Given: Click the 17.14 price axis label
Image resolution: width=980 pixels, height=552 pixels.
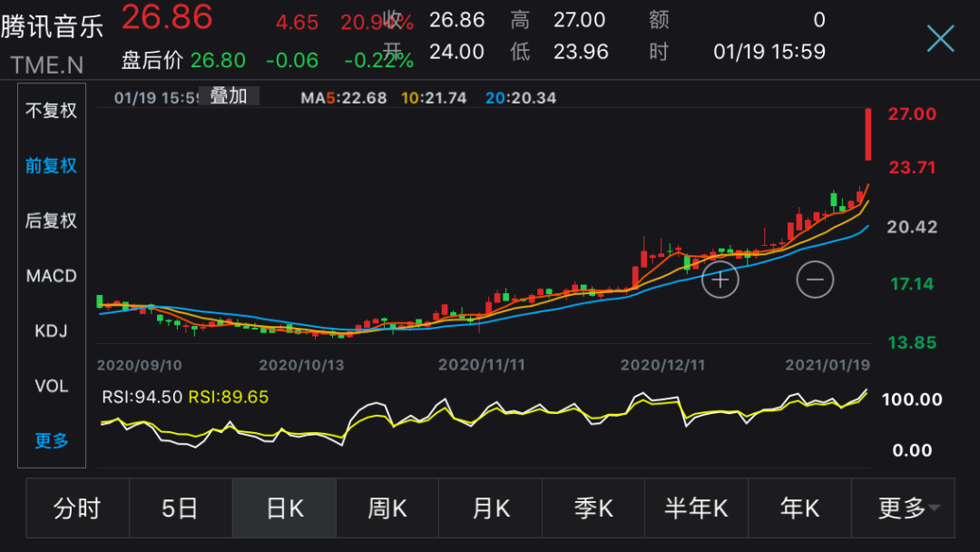Looking at the screenshot, I should tap(912, 284).
